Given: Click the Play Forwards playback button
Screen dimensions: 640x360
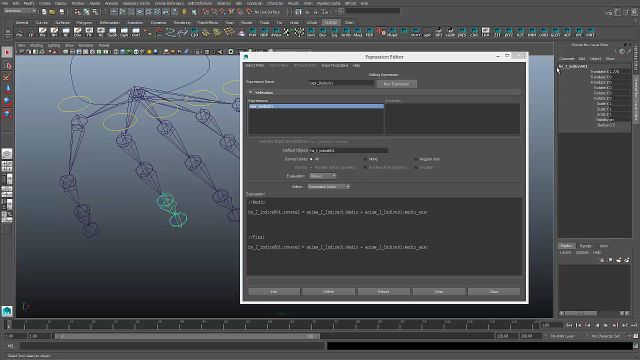Looking at the screenshot, I should [606, 325].
